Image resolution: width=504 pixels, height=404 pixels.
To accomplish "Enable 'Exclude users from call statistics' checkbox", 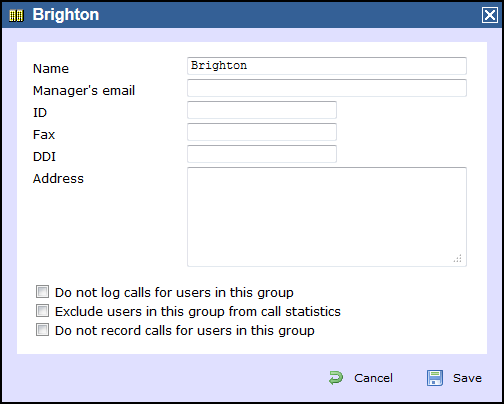I will pos(42,311).
